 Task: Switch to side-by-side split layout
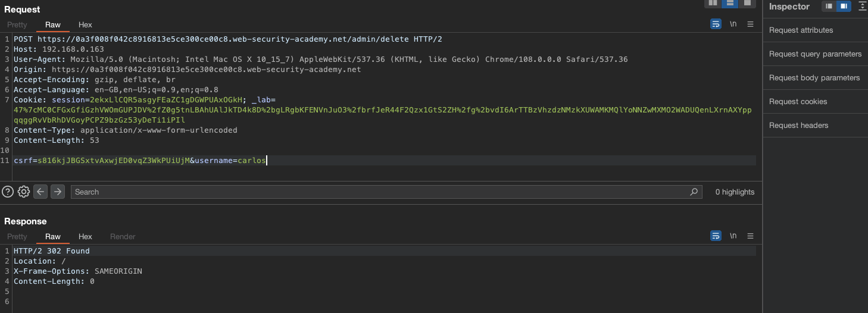click(x=713, y=3)
